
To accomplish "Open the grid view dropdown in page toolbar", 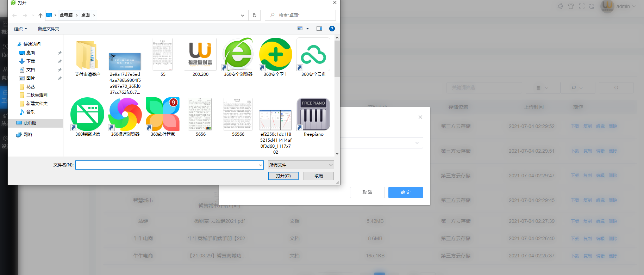I will coord(543,88).
